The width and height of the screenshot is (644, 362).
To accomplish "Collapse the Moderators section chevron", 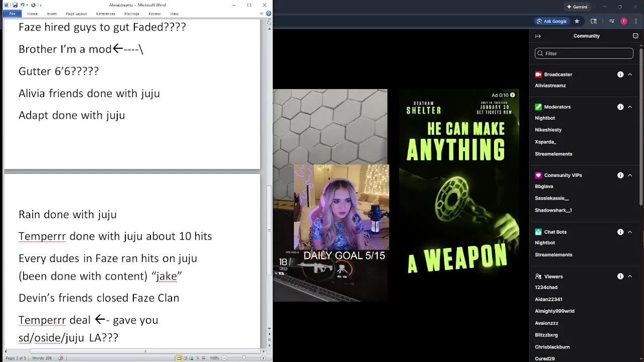I will 630,107.
